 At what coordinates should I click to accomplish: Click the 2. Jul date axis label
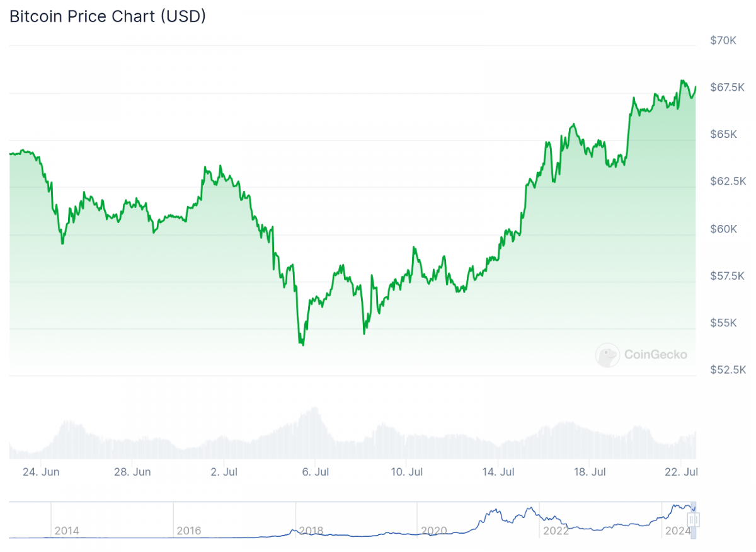pyautogui.click(x=224, y=471)
